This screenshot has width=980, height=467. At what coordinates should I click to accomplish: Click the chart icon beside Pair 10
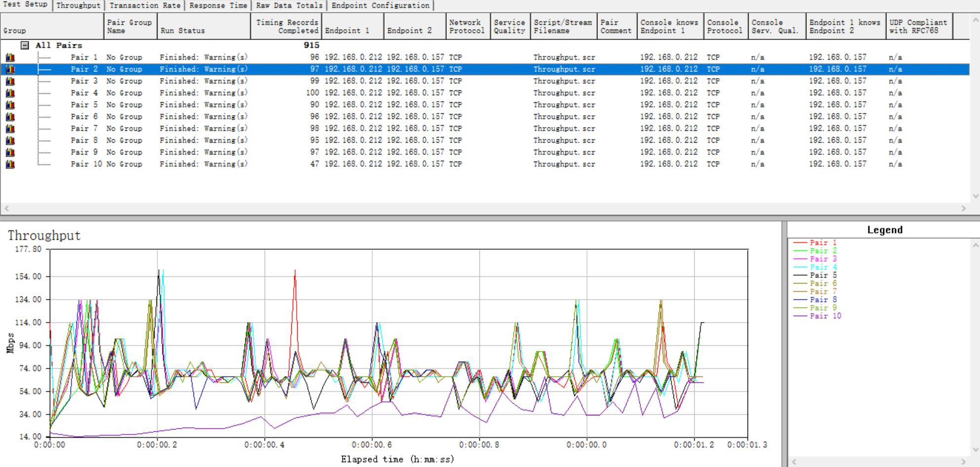point(10,164)
